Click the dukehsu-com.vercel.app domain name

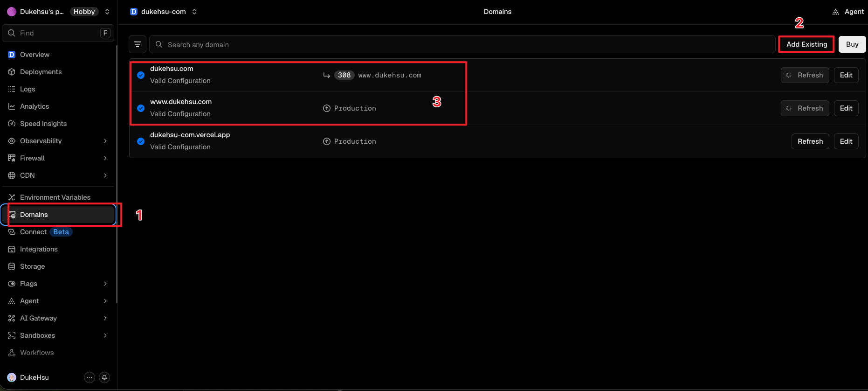click(x=190, y=135)
